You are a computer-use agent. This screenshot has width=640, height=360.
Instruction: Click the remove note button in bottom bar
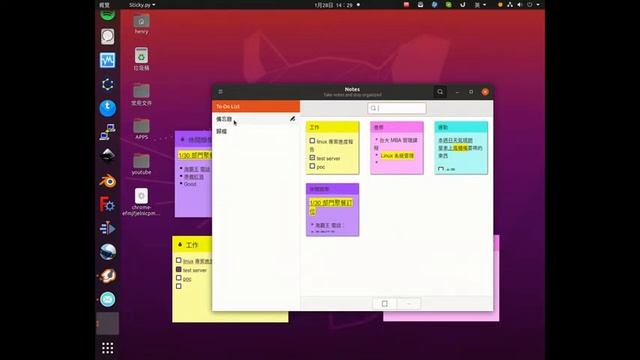(409, 304)
